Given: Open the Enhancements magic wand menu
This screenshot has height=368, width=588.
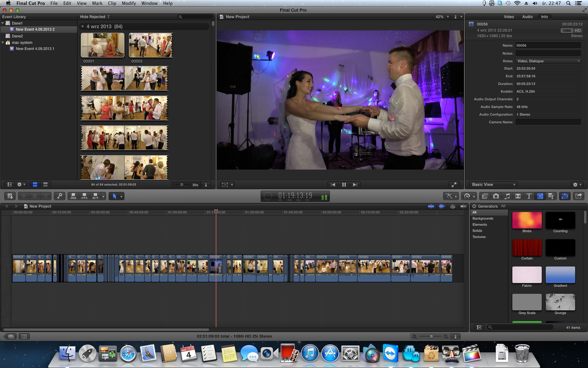Looking at the screenshot, I should pyautogui.click(x=451, y=196).
